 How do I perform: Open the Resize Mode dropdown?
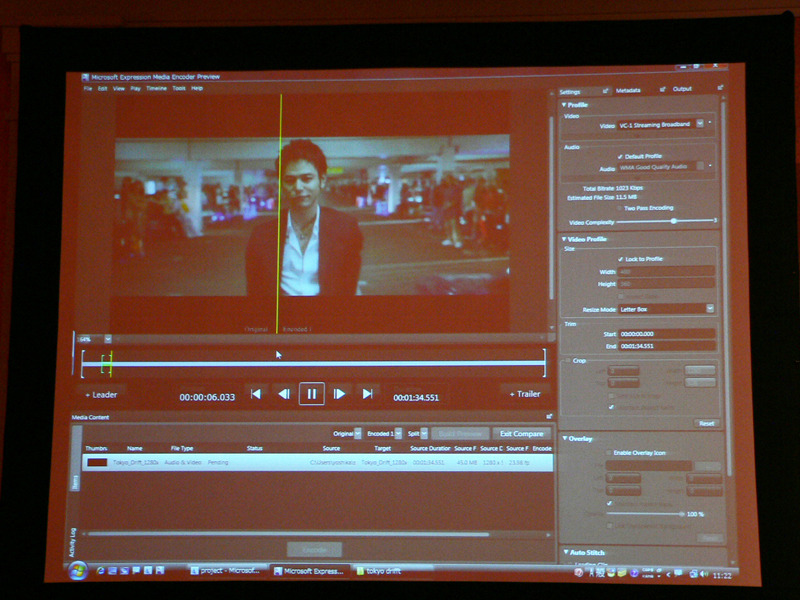[x=710, y=309]
